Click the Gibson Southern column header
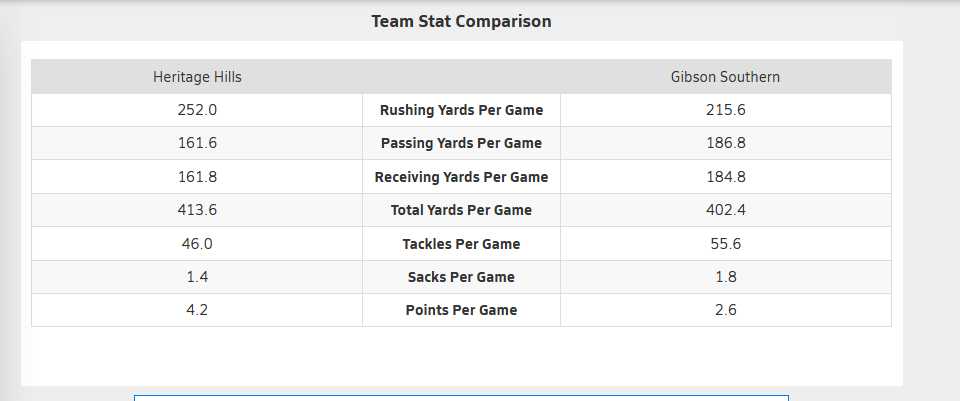Viewport: 960px width, 401px height. click(725, 77)
